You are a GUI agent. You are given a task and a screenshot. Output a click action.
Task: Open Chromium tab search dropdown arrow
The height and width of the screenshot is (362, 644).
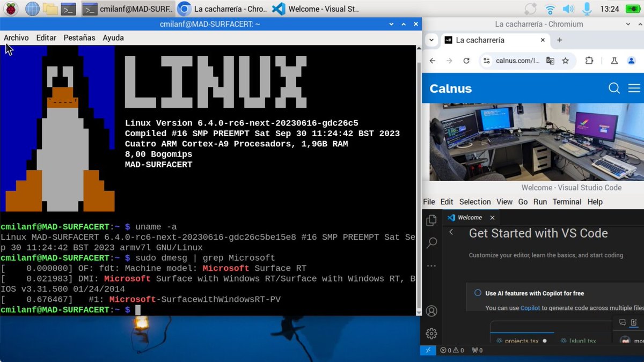click(431, 40)
